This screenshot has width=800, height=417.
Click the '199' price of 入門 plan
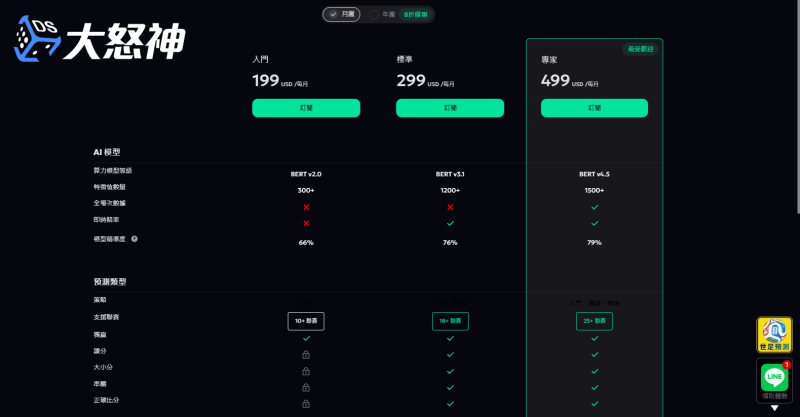pyautogui.click(x=266, y=80)
